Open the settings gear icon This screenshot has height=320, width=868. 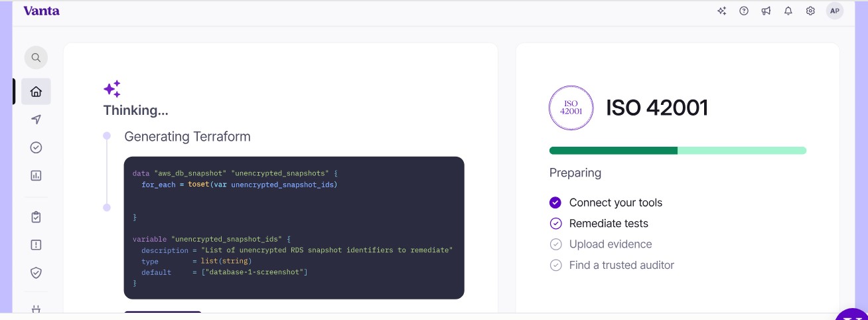(x=810, y=11)
